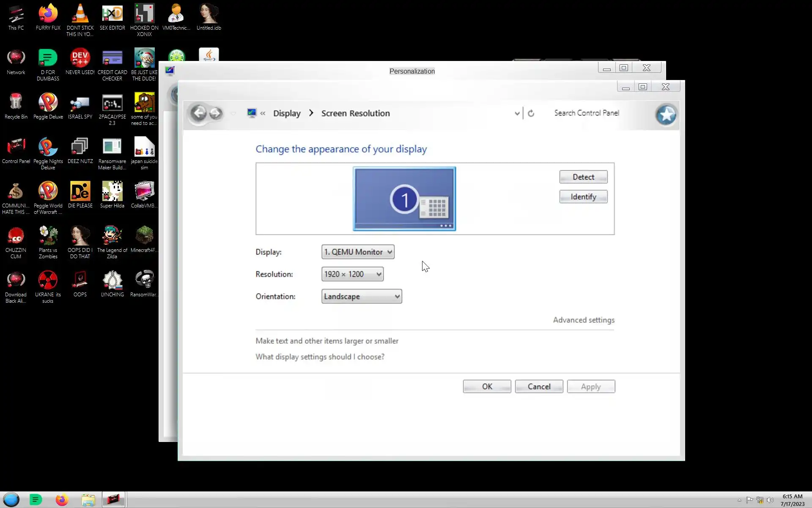This screenshot has height=508, width=812.
Task: Expand address bar history dropdown arrow
Action: coord(517,113)
